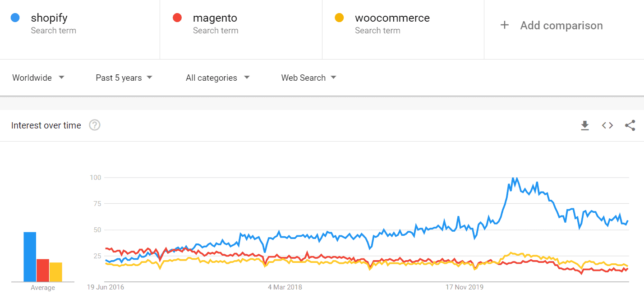Select the shopify search term
This screenshot has width=644, height=303.
(x=49, y=18)
